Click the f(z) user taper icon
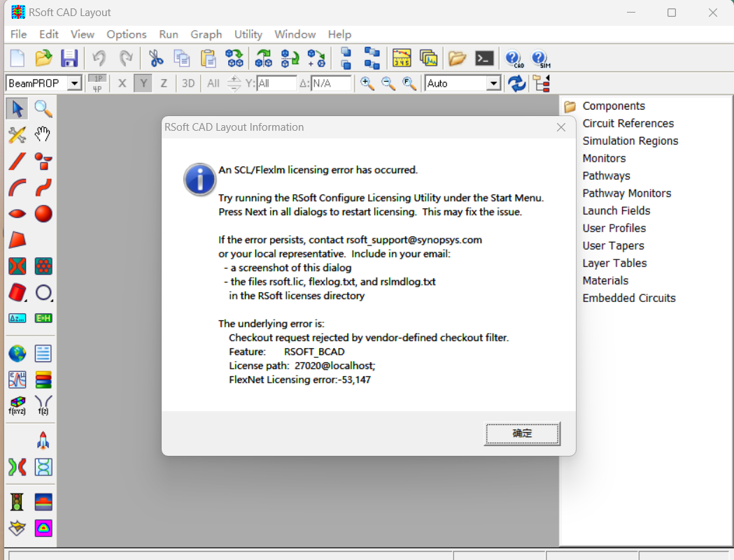The height and width of the screenshot is (560, 734). click(x=43, y=405)
